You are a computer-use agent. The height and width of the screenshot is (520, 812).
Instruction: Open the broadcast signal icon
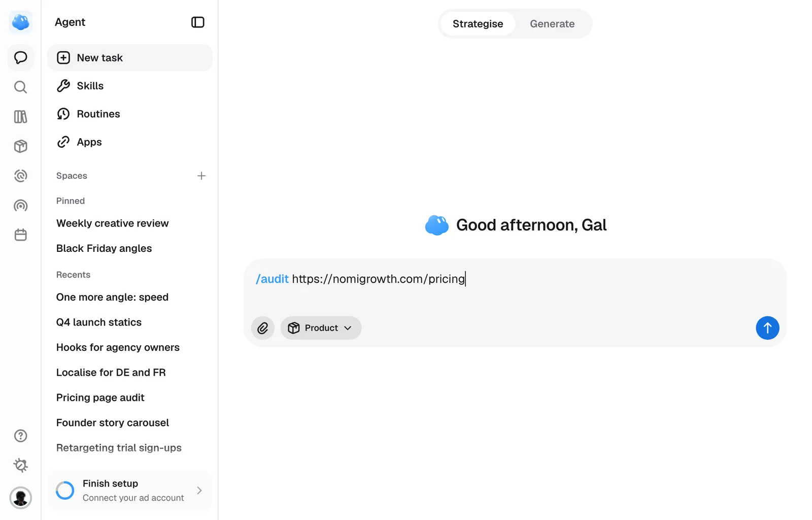21,206
